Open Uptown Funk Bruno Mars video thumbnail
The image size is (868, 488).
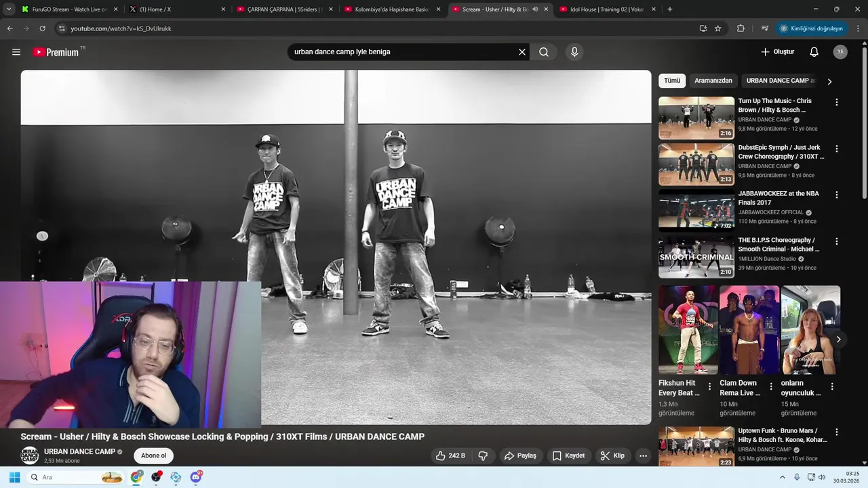696,447
